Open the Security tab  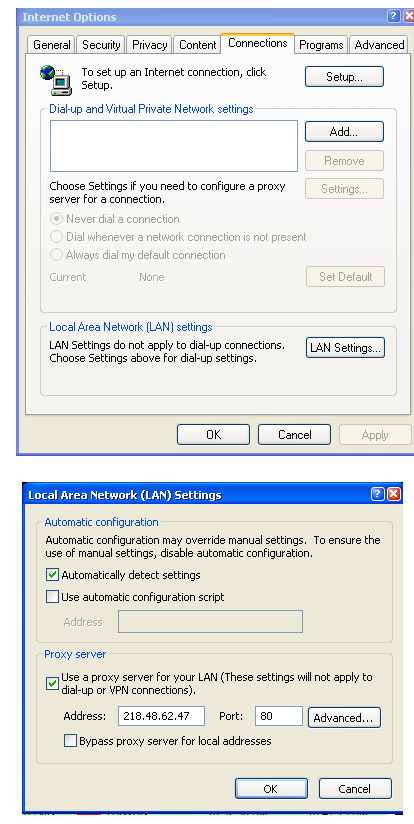(101, 45)
